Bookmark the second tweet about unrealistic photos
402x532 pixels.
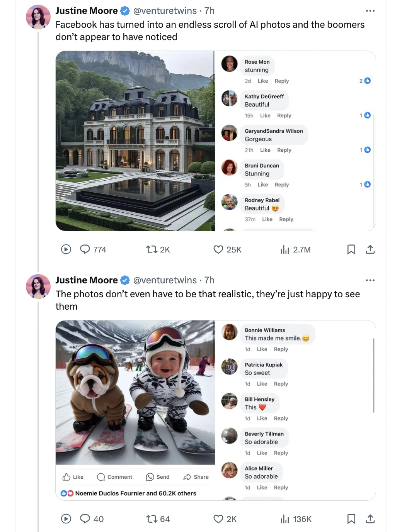click(x=351, y=519)
